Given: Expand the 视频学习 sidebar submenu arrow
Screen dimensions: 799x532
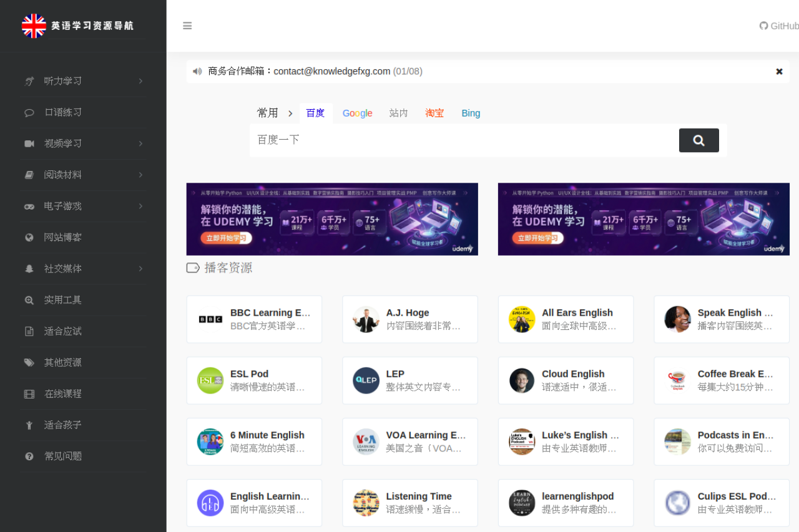Looking at the screenshot, I should [x=140, y=143].
